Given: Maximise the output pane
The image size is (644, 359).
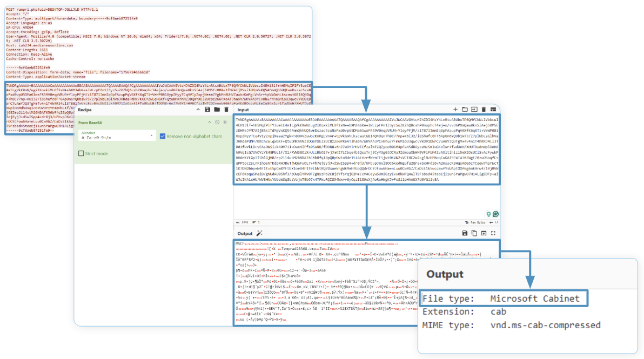Looking at the screenshot, I should (493, 233).
